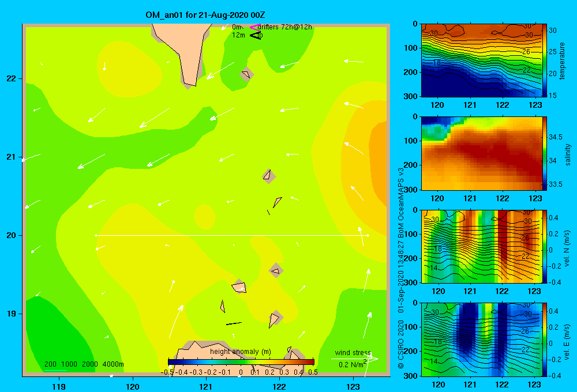Viewport: 577px width, 392px height.
Task: Click the 'temperature' axis label
Action: (562, 61)
